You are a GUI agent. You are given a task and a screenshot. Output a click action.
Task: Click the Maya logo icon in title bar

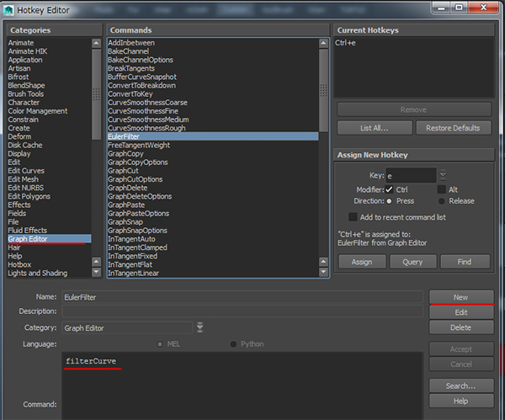(10, 8)
